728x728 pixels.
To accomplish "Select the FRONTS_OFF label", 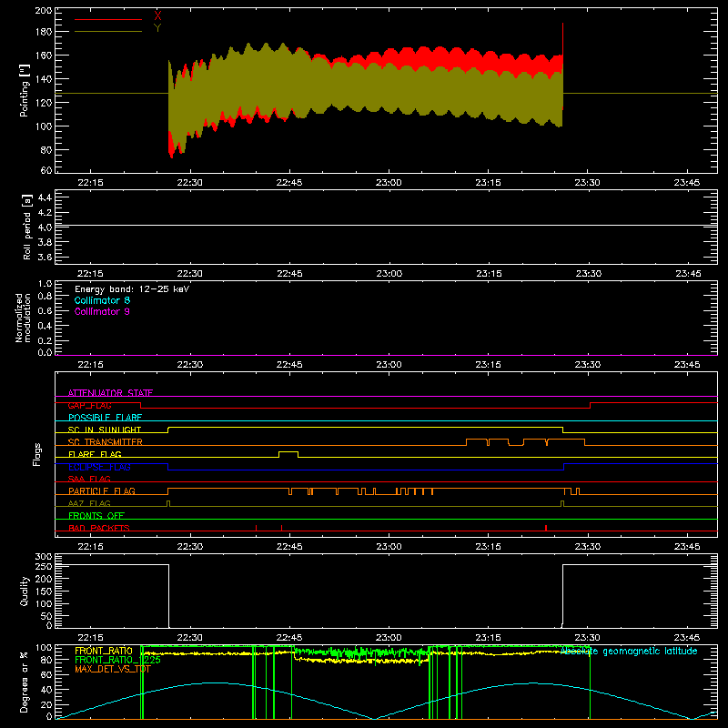I will pos(96,516).
